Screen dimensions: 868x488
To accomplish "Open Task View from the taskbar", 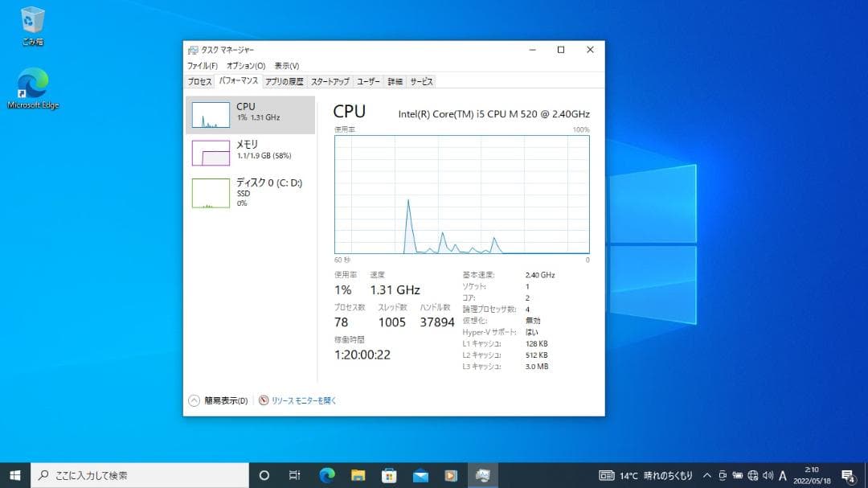I will (293, 476).
